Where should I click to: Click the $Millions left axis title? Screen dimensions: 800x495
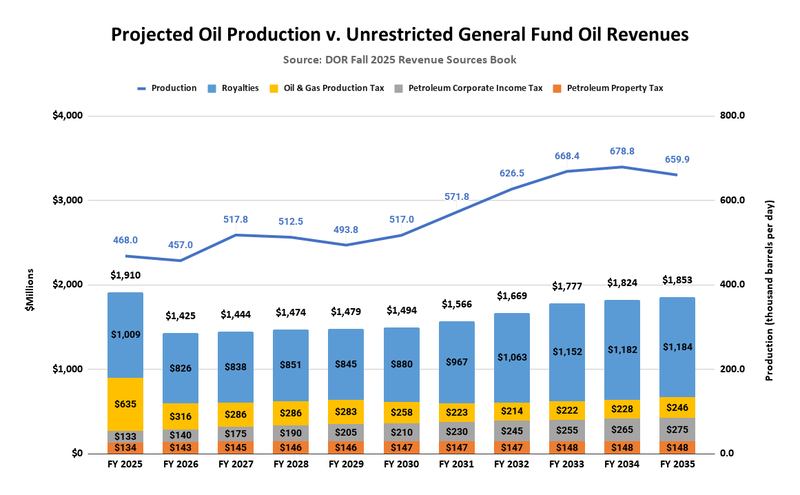coord(32,284)
